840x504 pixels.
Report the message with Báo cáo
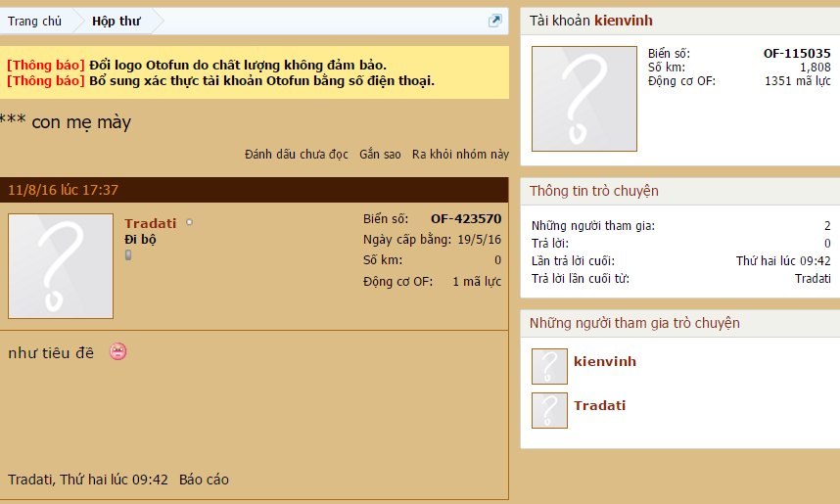pos(204,480)
